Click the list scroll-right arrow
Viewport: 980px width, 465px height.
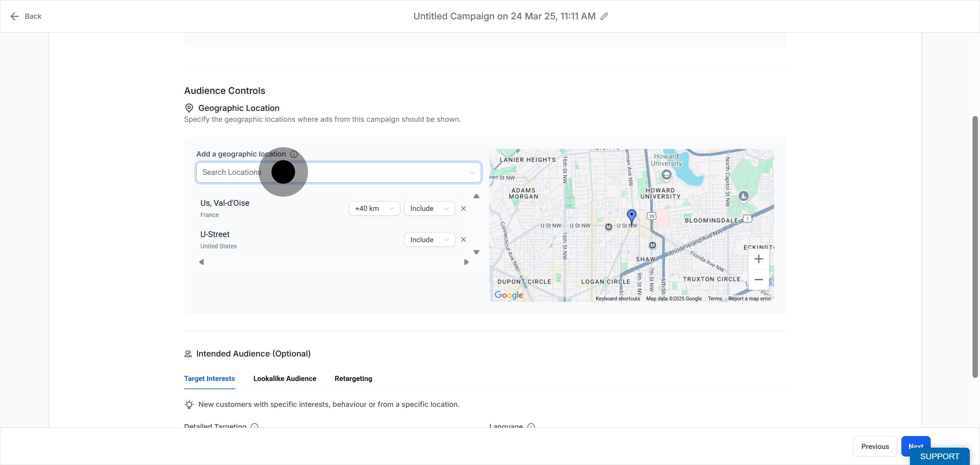466,262
